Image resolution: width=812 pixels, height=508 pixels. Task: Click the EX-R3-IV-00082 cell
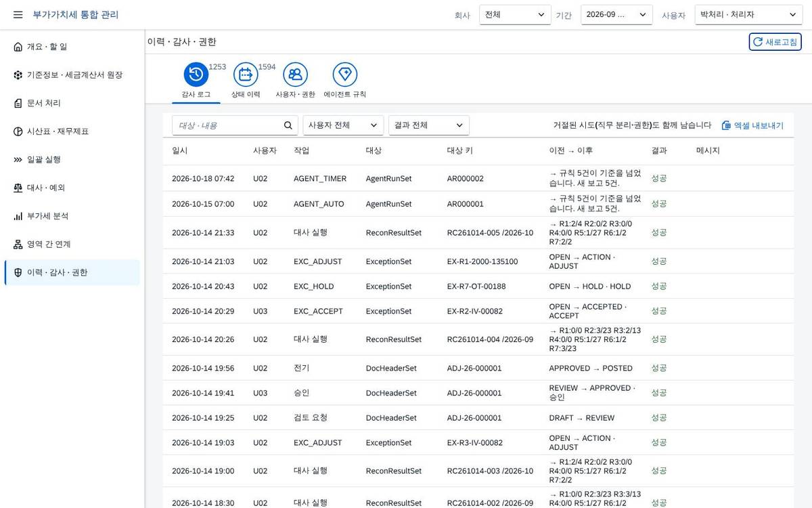click(475, 443)
